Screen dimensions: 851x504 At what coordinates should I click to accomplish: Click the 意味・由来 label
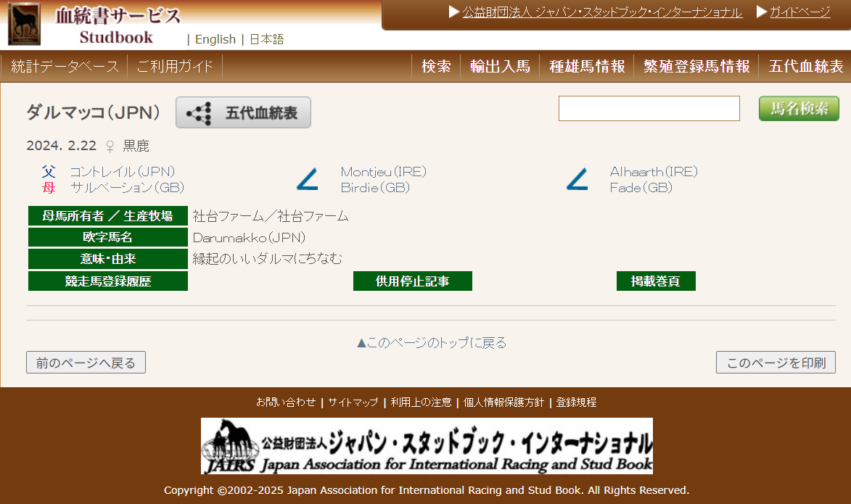tap(108, 259)
